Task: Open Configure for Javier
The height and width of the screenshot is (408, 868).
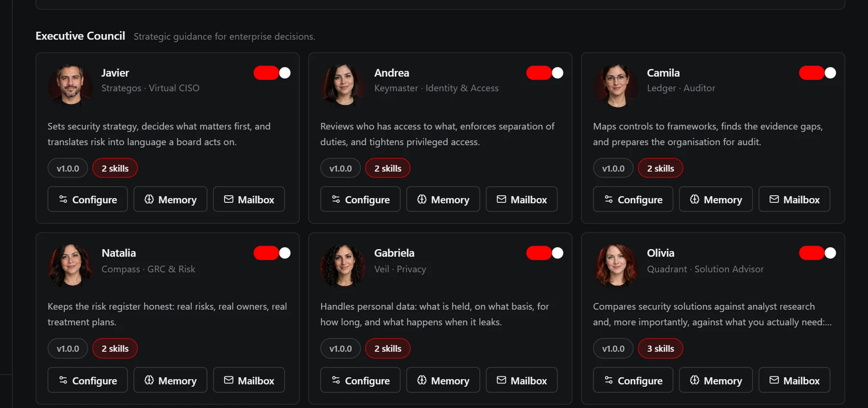Action: [x=88, y=199]
